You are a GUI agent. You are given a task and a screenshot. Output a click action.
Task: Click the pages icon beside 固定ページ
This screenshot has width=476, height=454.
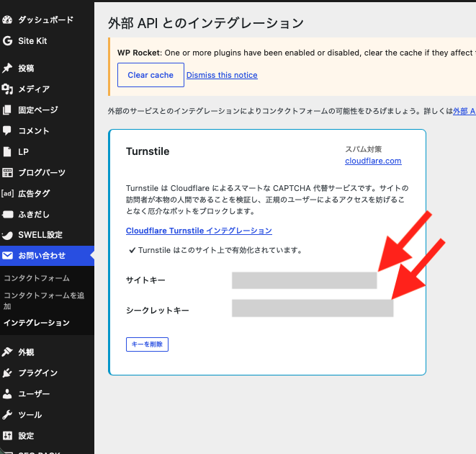point(7,110)
